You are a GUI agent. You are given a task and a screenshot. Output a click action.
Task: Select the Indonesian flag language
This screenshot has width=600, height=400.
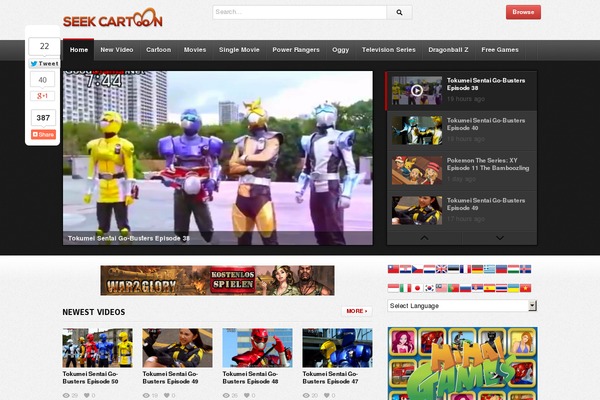pyautogui.click(x=393, y=288)
